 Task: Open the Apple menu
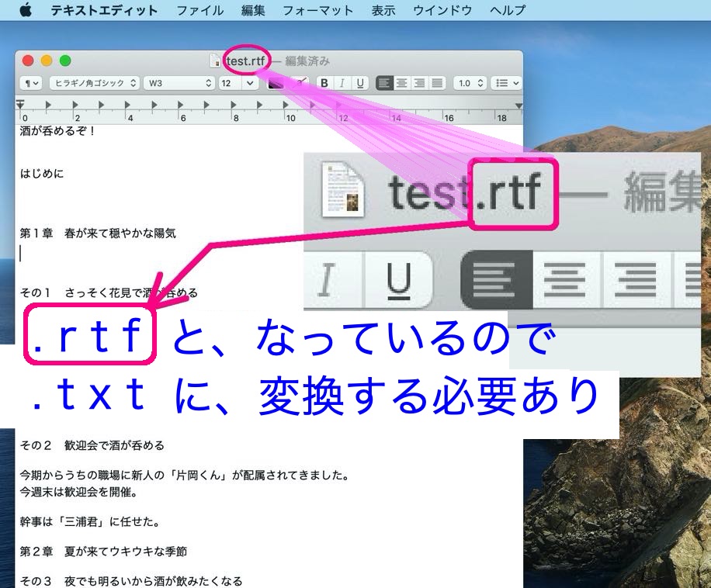[25, 10]
